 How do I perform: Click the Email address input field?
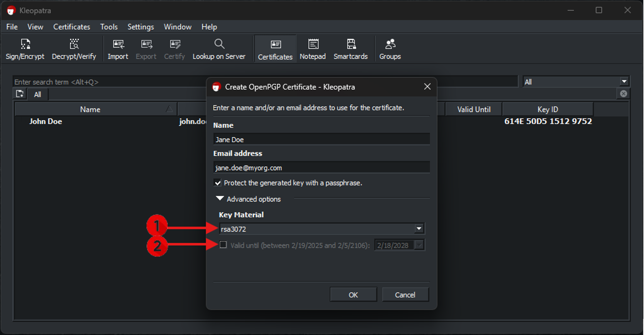pos(322,167)
